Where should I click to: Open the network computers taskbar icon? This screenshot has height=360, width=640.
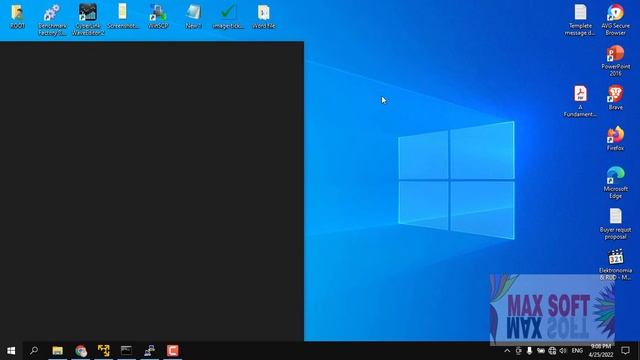click(x=149, y=351)
